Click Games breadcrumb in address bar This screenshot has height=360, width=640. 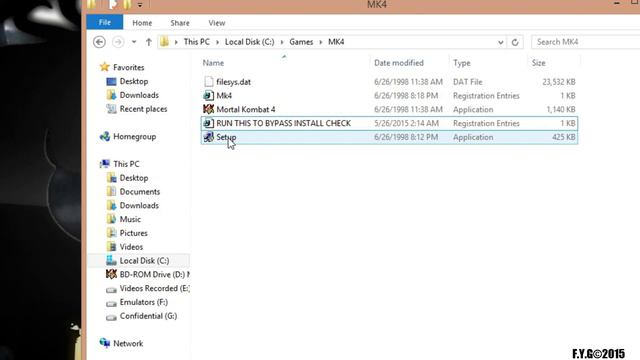301,42
